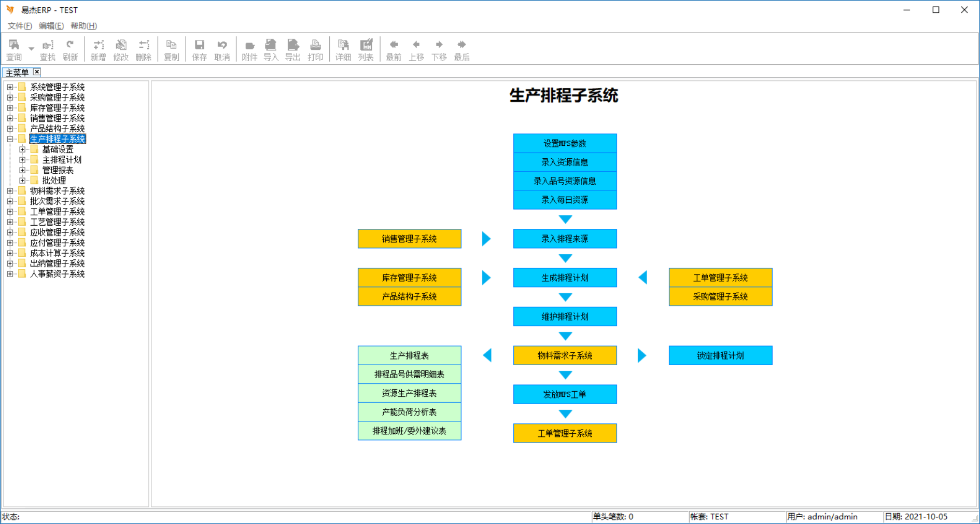Click the 刷新 (Refresh) toolbar icon
This screenshot has width=980, height=524.
tap(71, 50)
